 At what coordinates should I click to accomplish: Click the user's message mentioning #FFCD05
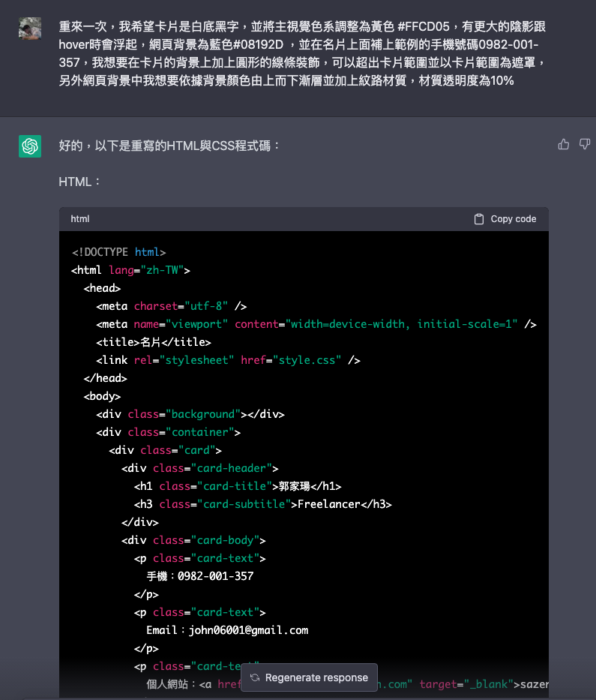tap(302, 53)
